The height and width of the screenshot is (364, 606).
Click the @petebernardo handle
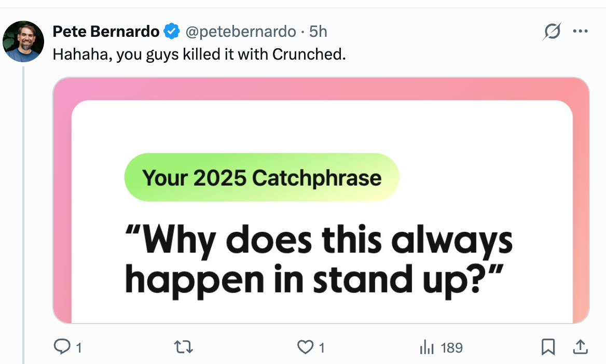(x=241, y=32)
